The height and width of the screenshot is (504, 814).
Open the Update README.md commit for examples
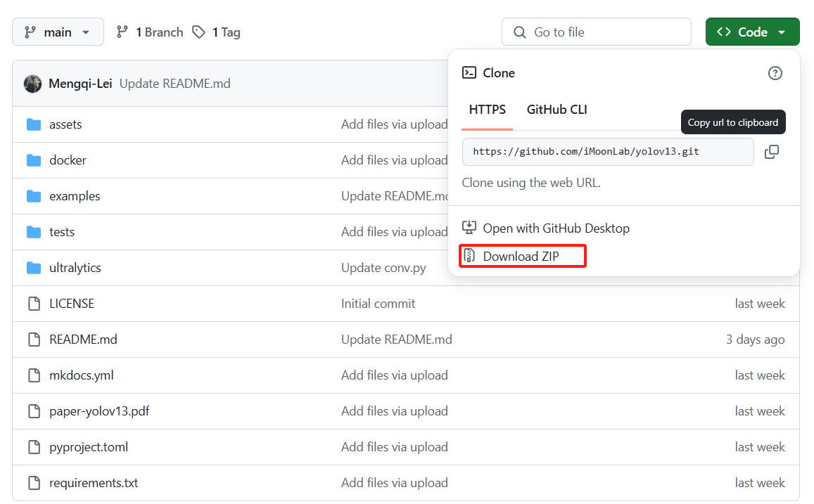395,196
